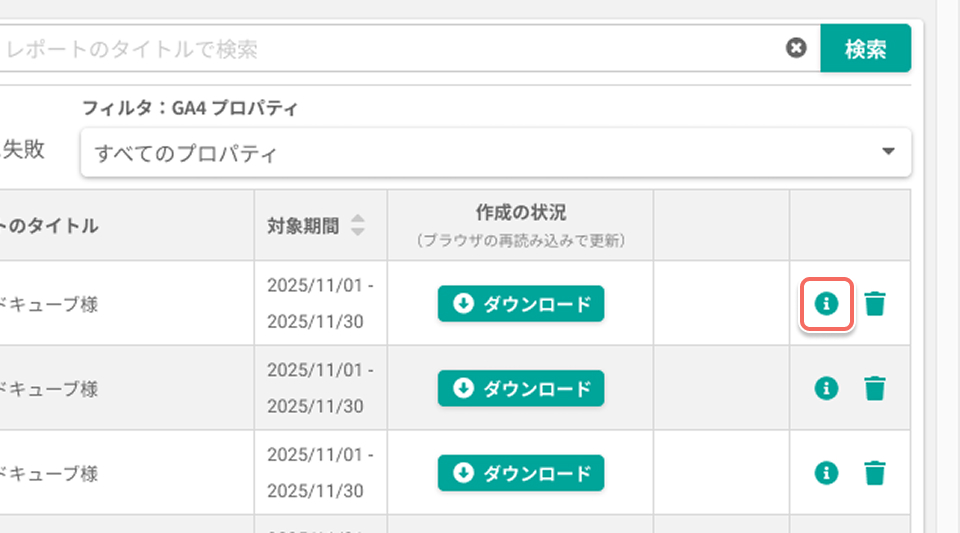Delete the first row report

coord(875,304)
